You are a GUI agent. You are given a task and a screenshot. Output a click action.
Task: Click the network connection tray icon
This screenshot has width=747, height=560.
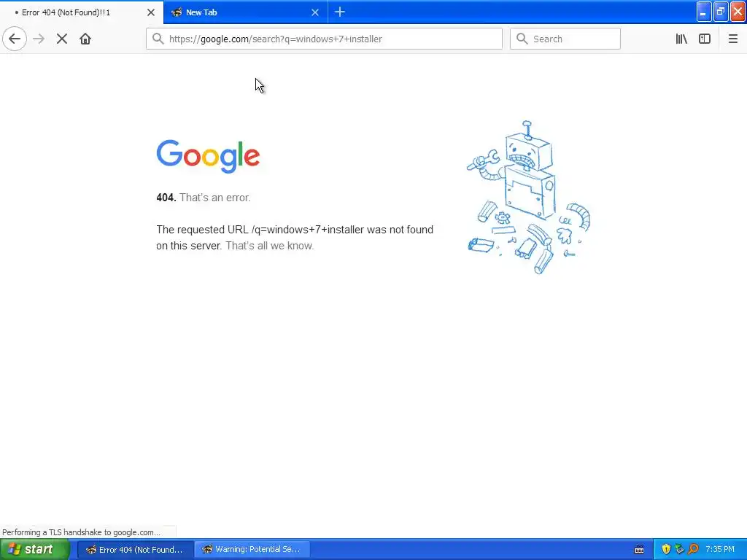click(679, 549)
